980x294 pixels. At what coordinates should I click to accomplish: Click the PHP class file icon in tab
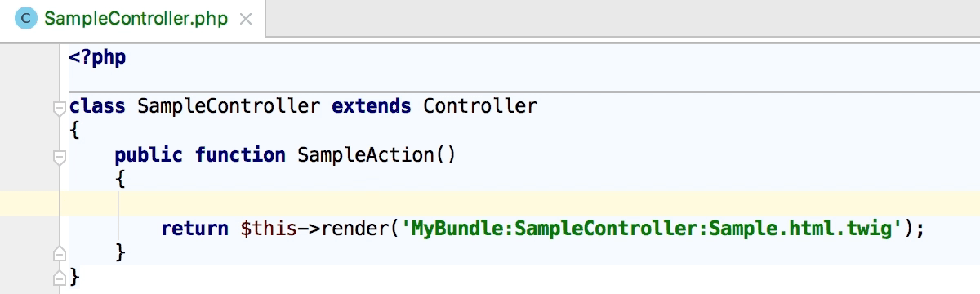pos(26,18)
